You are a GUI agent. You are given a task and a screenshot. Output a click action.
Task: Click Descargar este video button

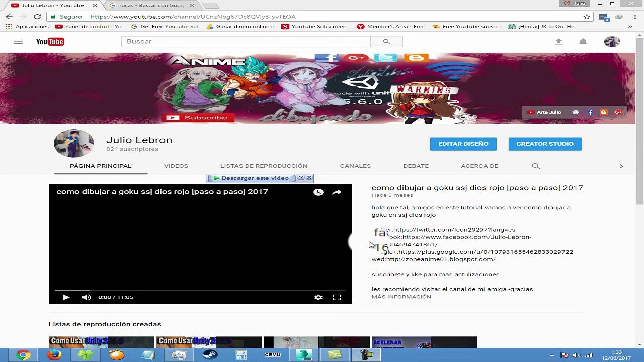[x=251, y=178]
